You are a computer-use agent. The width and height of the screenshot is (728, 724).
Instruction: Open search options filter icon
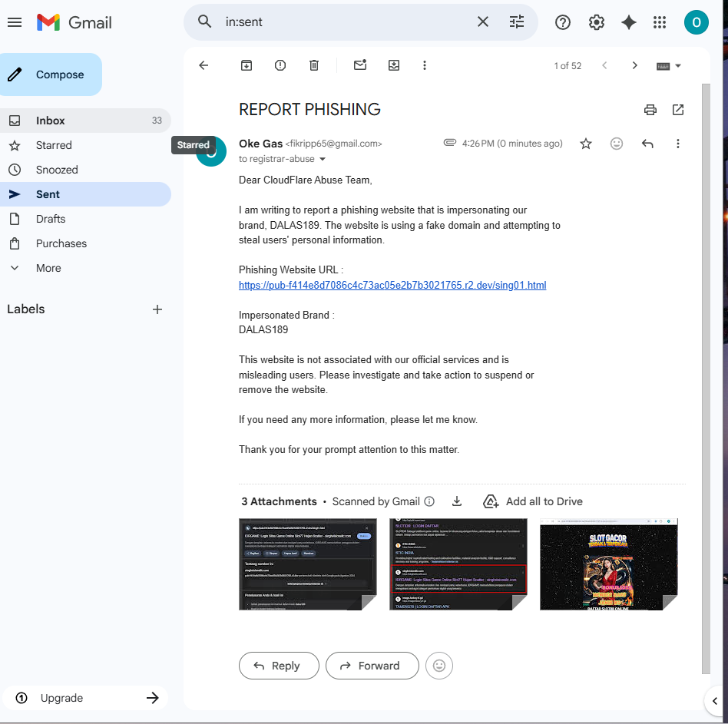tap(516, 21)
